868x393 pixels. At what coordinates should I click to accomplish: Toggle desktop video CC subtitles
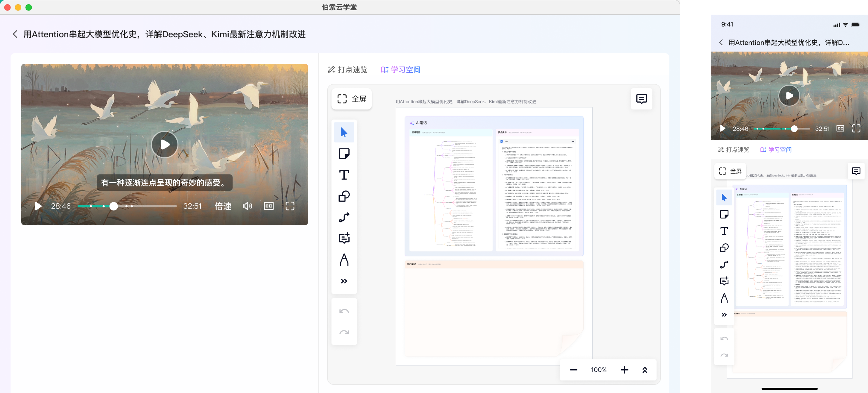[x=269, y=206]
